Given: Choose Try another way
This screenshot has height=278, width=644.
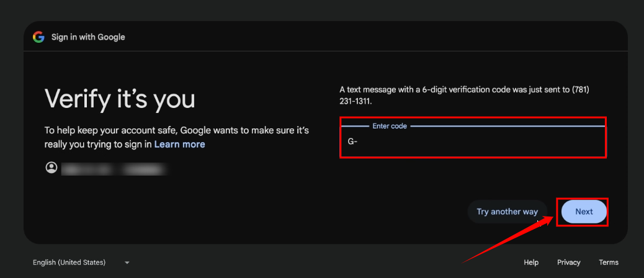Looking at the screenshot, I should (507, 212).
